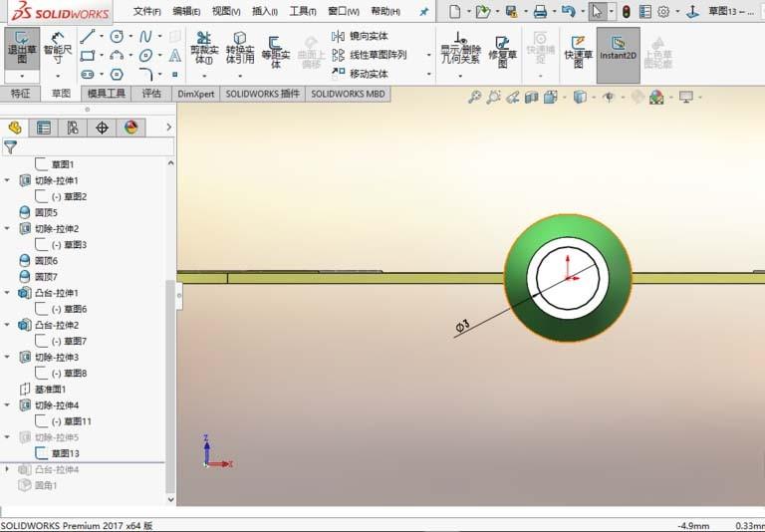Open the ConfigurationManager tab
The image size is (765, 532).
pos(73,128)
